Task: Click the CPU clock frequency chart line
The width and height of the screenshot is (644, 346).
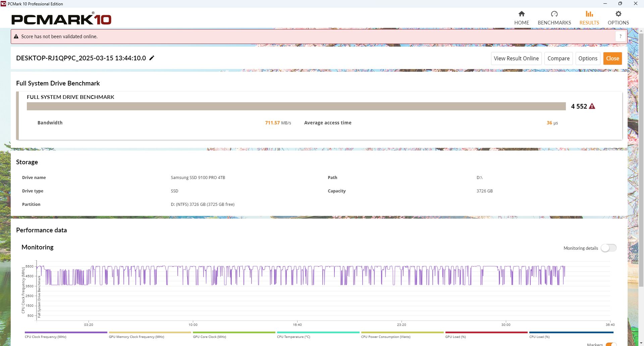Action: pyautogui.click(x=301, y=276)
